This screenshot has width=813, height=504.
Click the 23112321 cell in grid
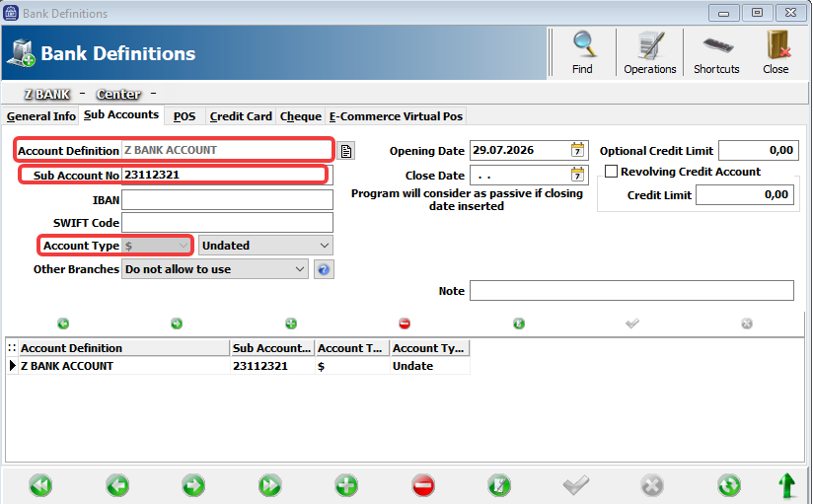(x=272, y=366)
